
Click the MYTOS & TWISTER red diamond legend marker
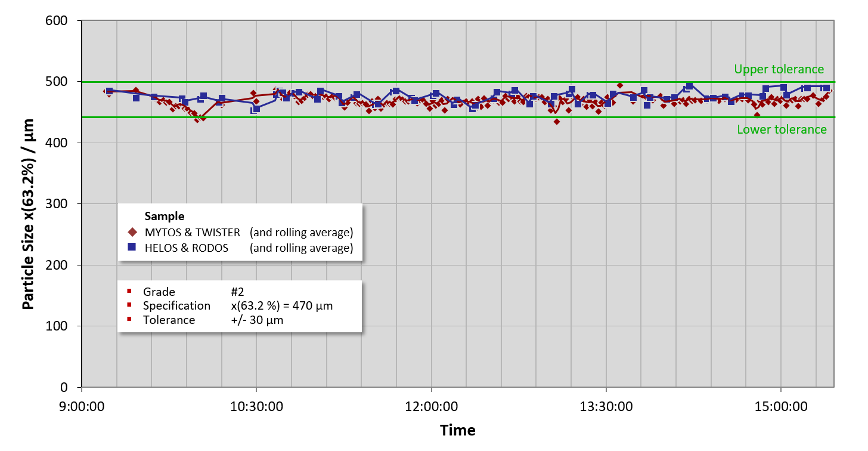click(x=132, y=233)
